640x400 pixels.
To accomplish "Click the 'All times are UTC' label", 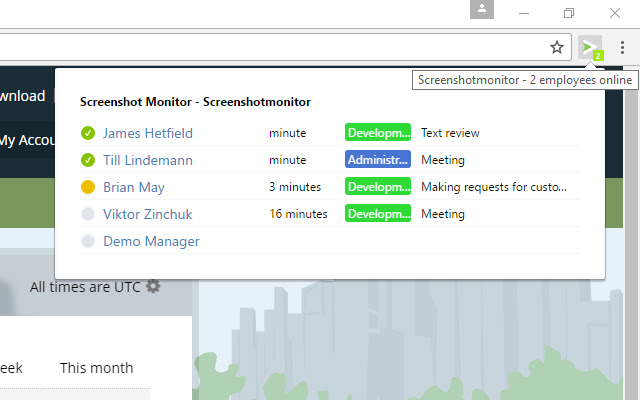I will click(x=85, y=287).
